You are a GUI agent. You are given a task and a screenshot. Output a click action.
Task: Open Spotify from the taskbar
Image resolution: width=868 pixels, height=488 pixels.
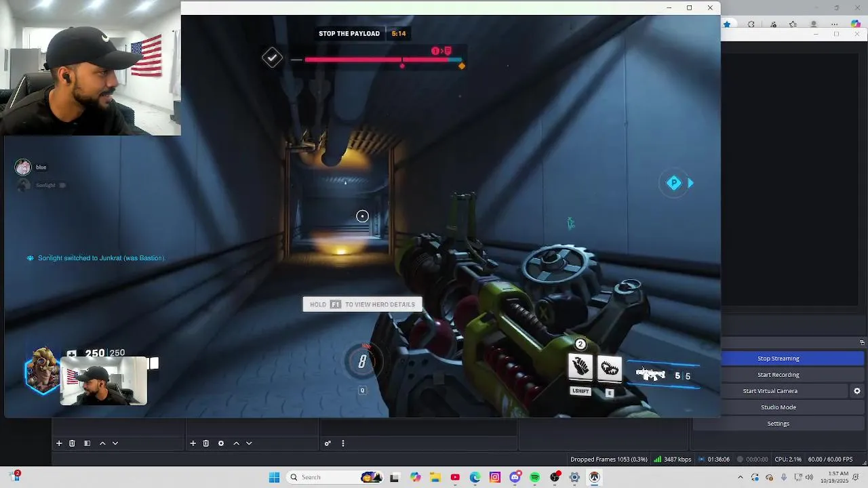[x=534, y=477]
